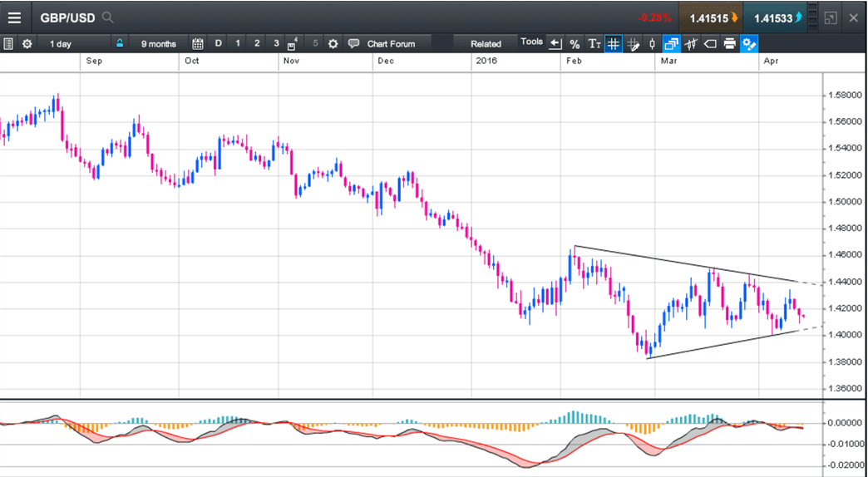Expand the Related dropdown
Screen dimensions: 868x477
point(486,44)
